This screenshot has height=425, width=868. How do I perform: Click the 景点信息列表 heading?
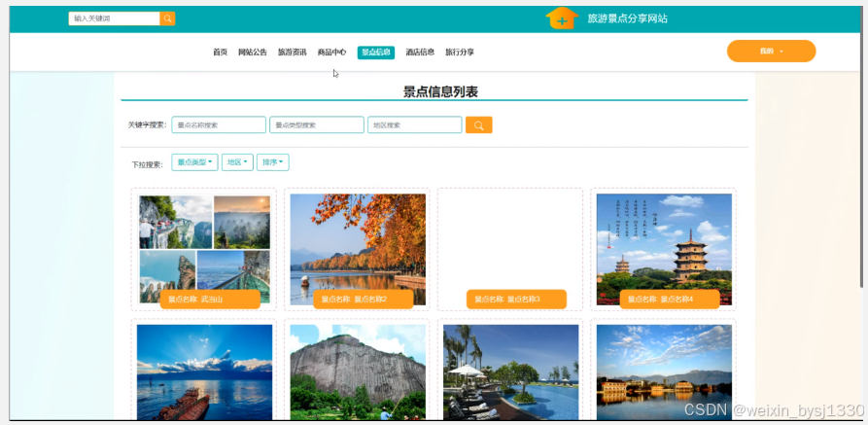pyautogui.click(x=440, y=92)
